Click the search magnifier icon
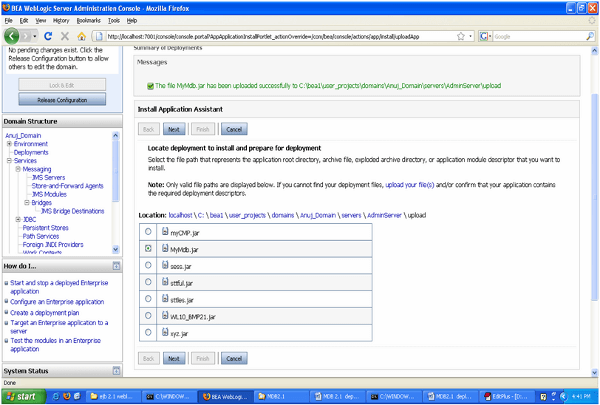Screen dimensions: 600x405 click(x=590, y=36)
